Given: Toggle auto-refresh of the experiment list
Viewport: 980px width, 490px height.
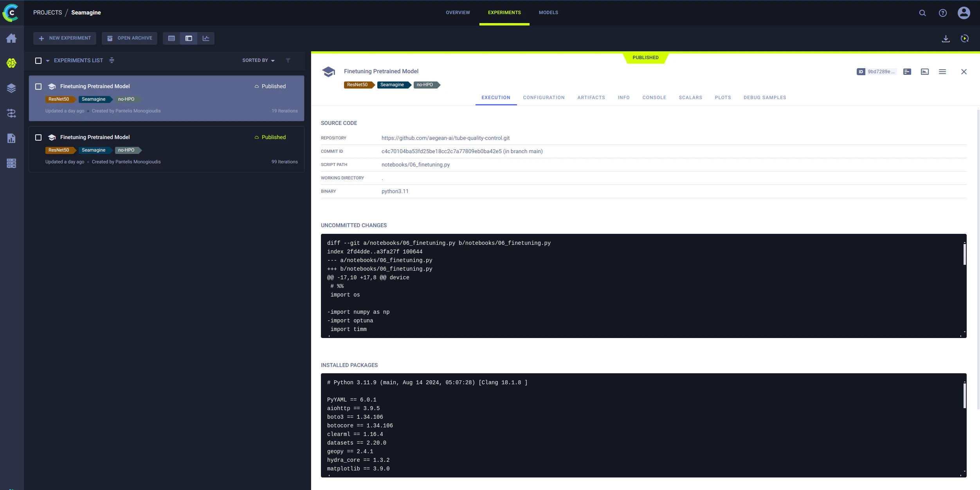Looking at the screenshot, I should (965, 38).
